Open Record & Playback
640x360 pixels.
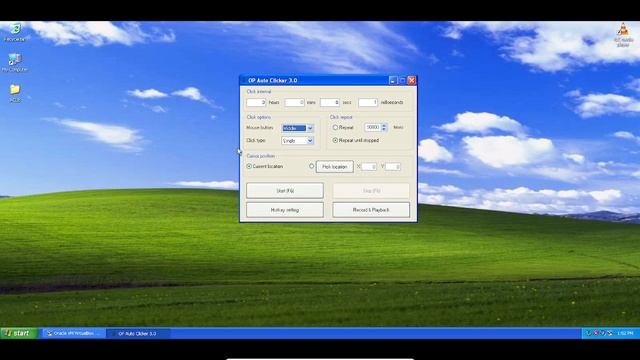[371, 210]
